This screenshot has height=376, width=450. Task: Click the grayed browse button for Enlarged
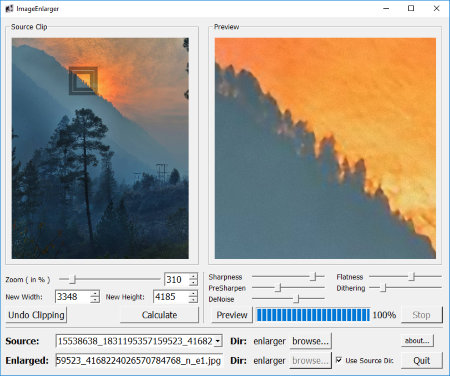(310, 360)
